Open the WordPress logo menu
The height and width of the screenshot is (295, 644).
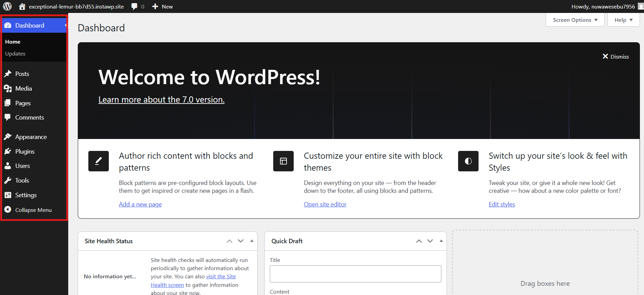click(8, 6)
